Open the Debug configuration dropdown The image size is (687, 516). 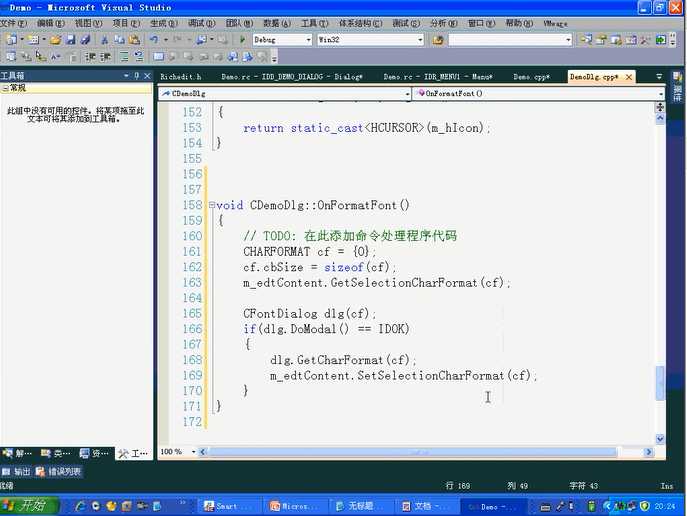(308, 40)
